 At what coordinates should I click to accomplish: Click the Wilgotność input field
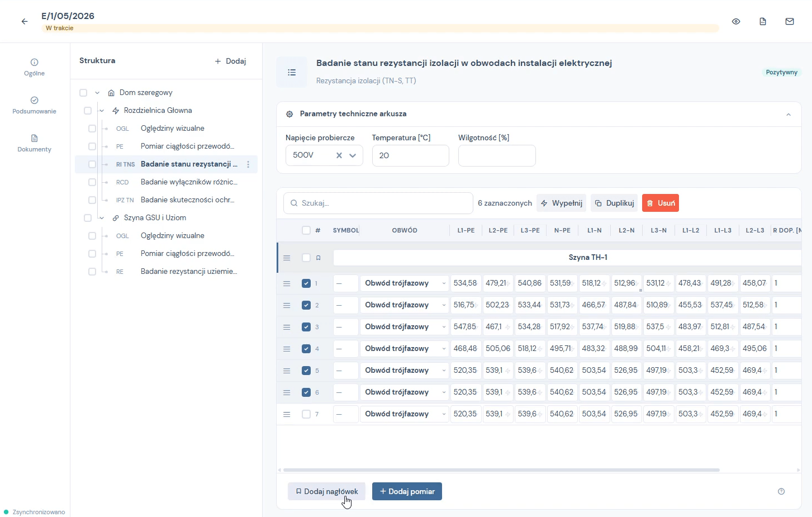coord(497,155)
